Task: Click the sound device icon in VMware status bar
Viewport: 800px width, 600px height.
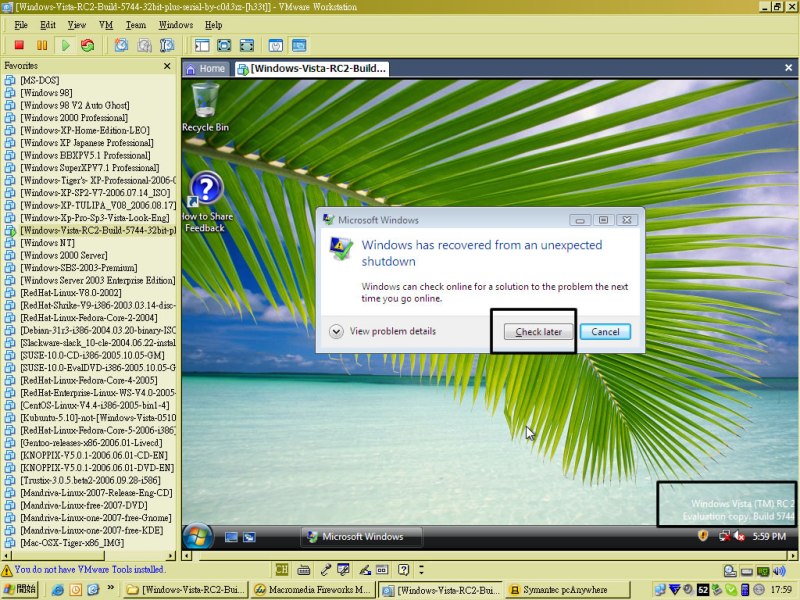Action: [779, 570]
